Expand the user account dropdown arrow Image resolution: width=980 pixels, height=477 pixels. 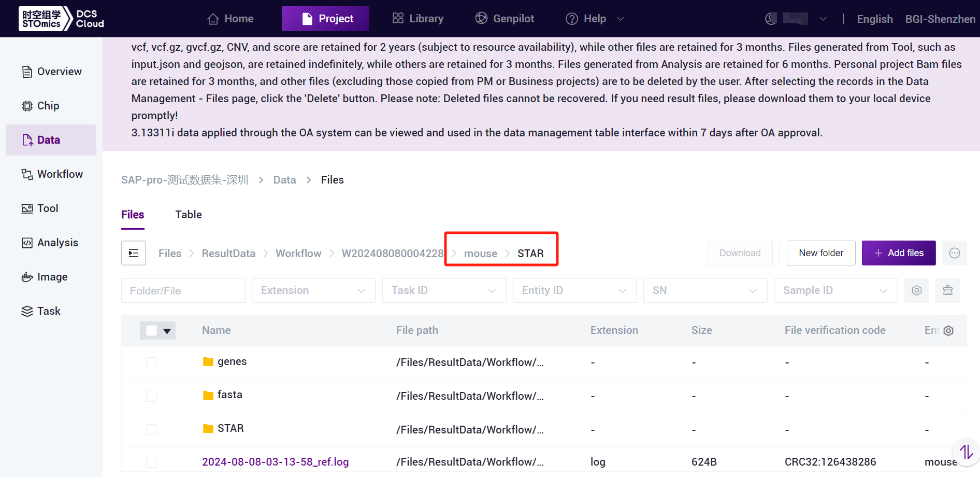(x=823, y=19)
